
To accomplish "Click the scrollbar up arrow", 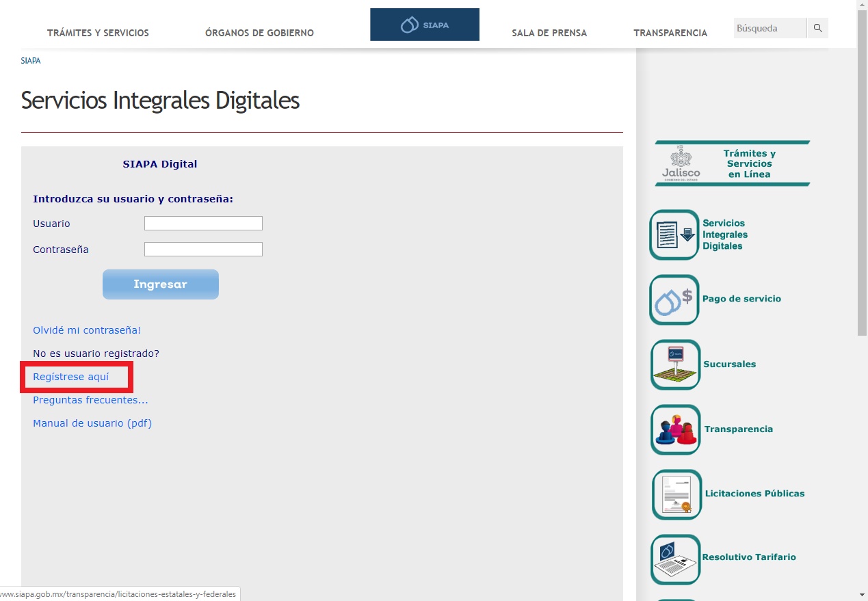I will pos(862,5).
